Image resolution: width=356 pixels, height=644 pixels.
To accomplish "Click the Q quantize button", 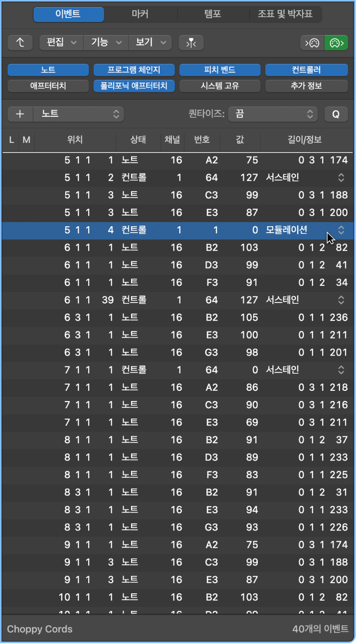I will click(x=336, y=114).
